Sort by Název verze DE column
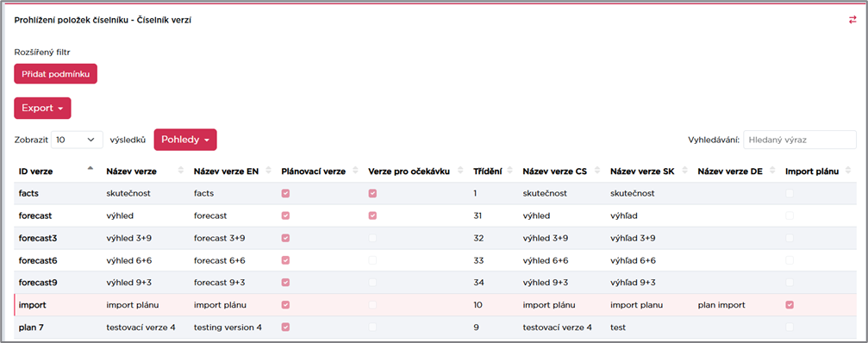The height and width of the screenshot is (343, 868). pos(772,171)
